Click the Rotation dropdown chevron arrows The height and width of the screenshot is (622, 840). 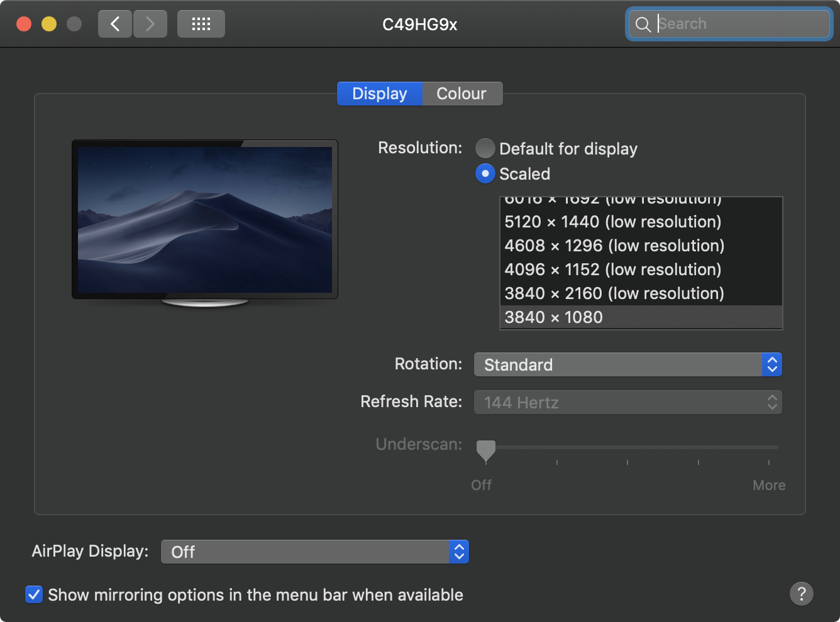771,364
